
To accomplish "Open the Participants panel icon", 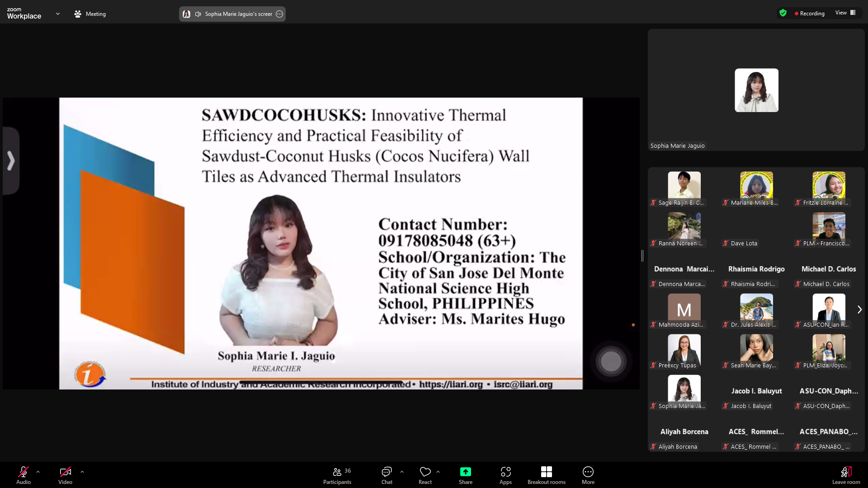I will [x=337, y=472].
